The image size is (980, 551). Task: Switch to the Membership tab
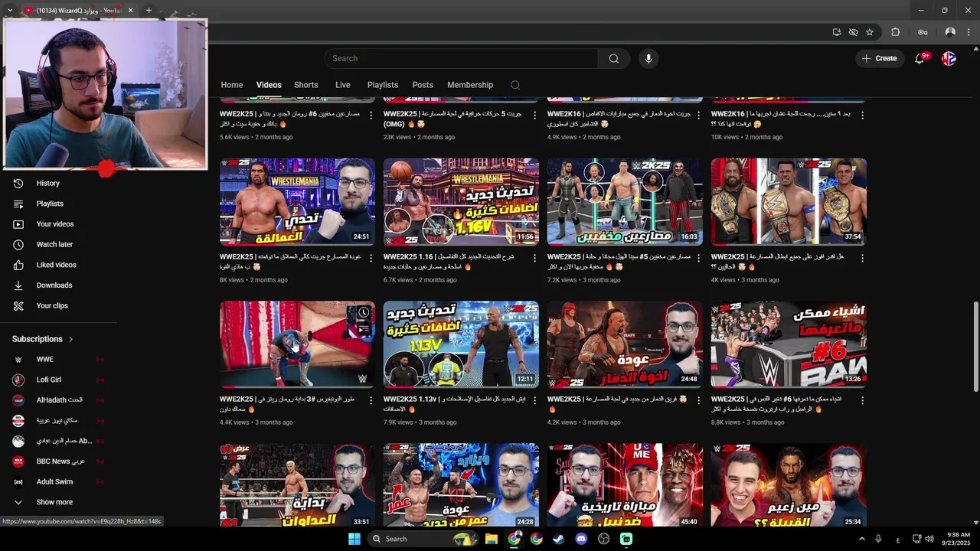470,85
